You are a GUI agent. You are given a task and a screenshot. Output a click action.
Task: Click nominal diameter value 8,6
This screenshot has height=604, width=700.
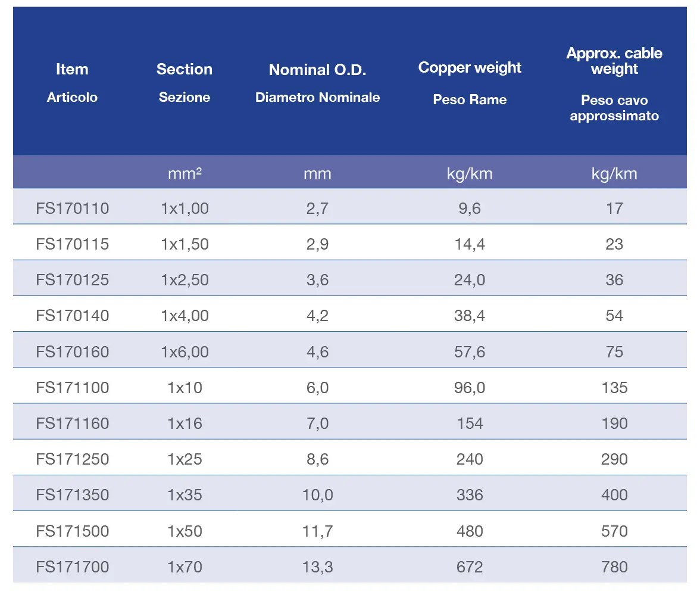coord(317,459)
